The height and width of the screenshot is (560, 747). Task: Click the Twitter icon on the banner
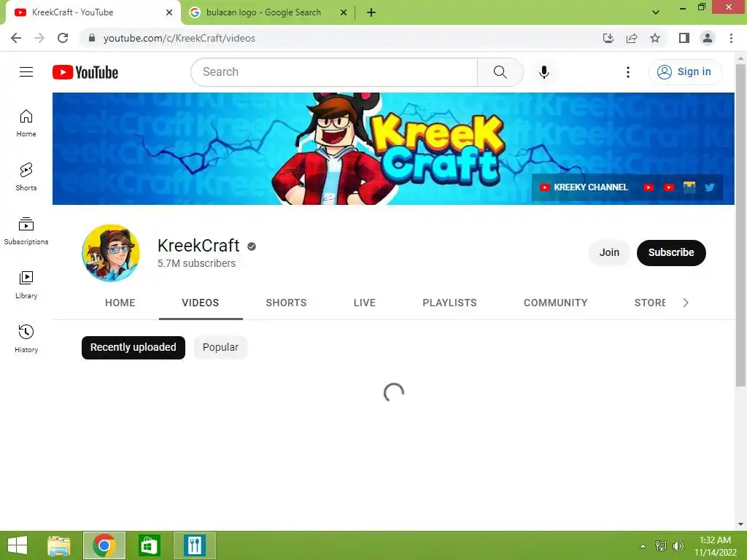click(x=709, y=187)
